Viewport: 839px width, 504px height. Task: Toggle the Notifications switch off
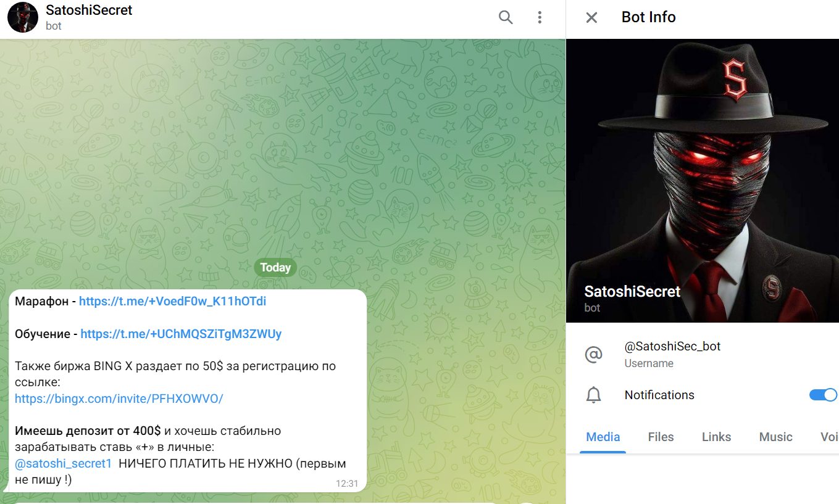click(823, 395)
